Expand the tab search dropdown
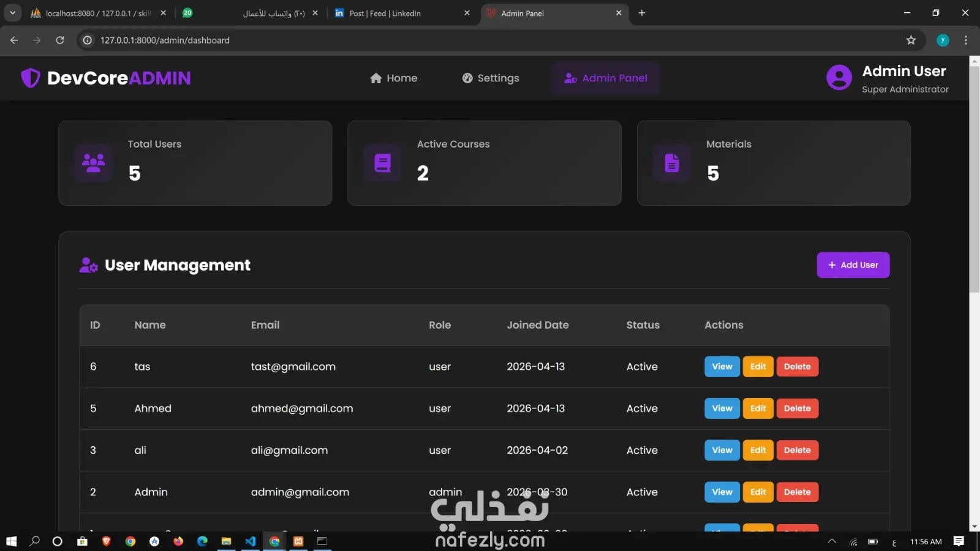 (12, 13)
